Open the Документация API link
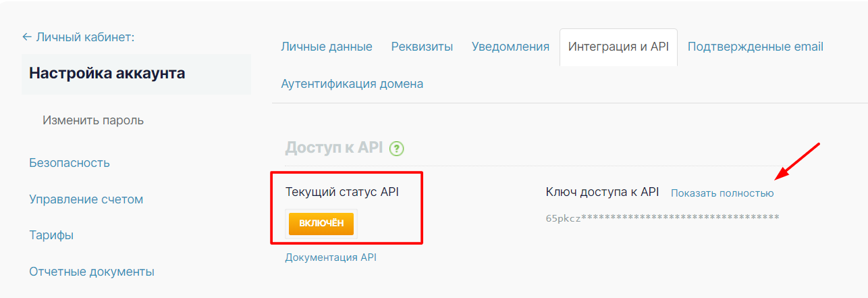The width and height of the screenshot is (868, 298). pyautogui.click(x=331, y=257)
